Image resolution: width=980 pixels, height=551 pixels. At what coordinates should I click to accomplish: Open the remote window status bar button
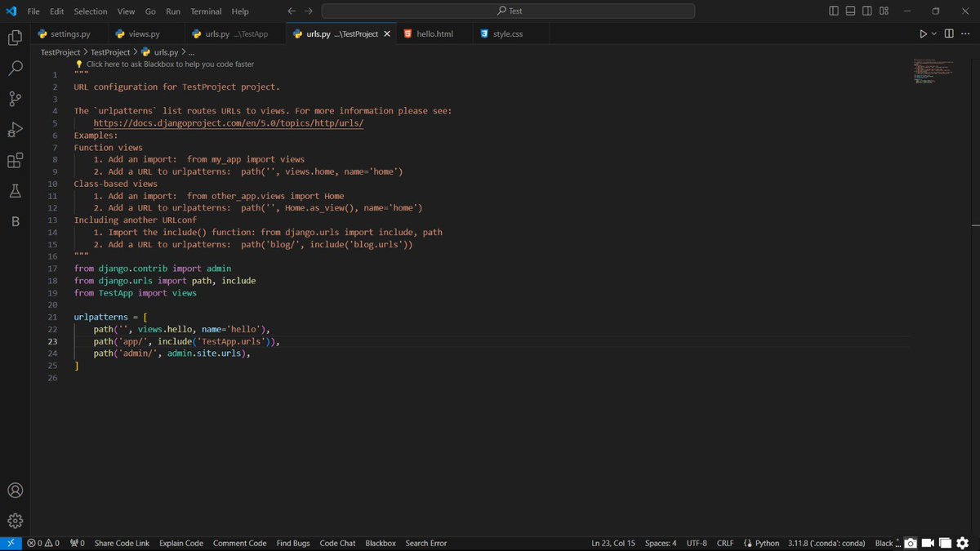click(x=11, y=543)
